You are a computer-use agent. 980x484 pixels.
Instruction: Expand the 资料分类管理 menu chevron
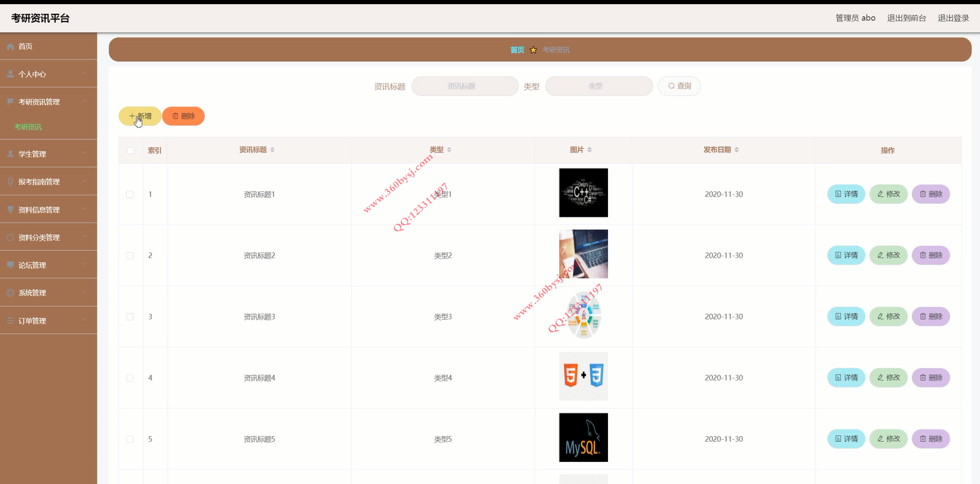85,237
